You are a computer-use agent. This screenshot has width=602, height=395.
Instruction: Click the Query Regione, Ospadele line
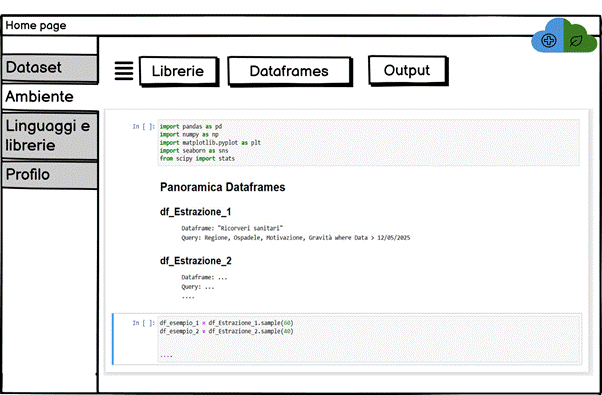tap(296, 238)
